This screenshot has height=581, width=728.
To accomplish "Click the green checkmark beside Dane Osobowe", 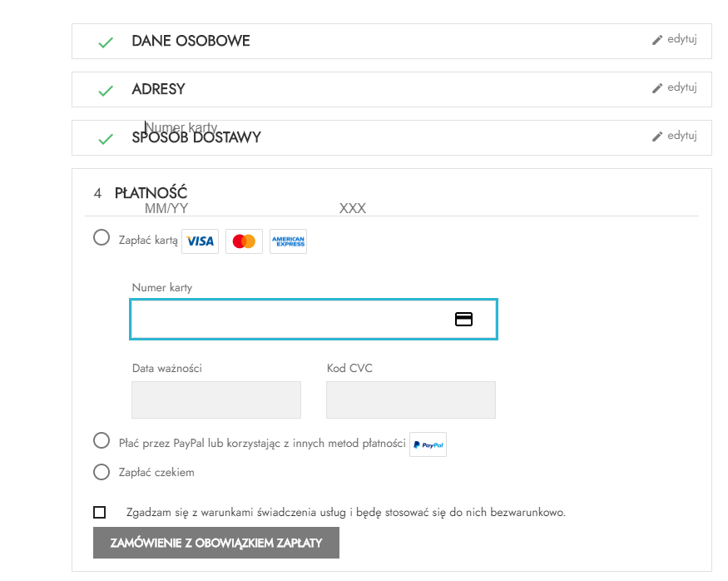I will click(106, 42).
